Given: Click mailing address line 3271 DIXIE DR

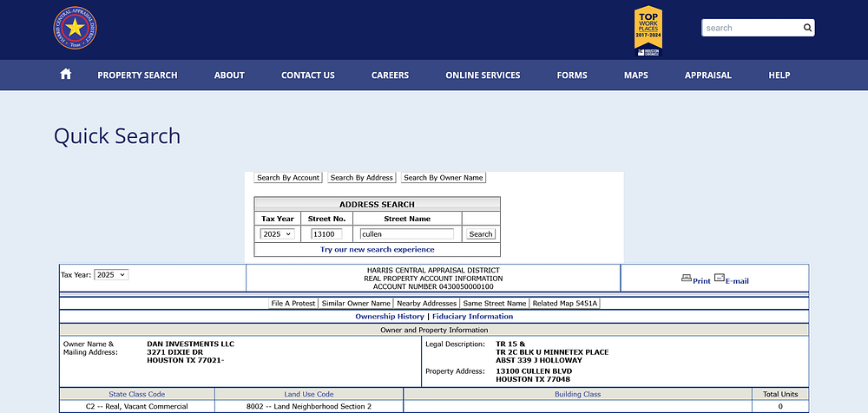Looking at the screenshot, I should click(x=175, y=352).
